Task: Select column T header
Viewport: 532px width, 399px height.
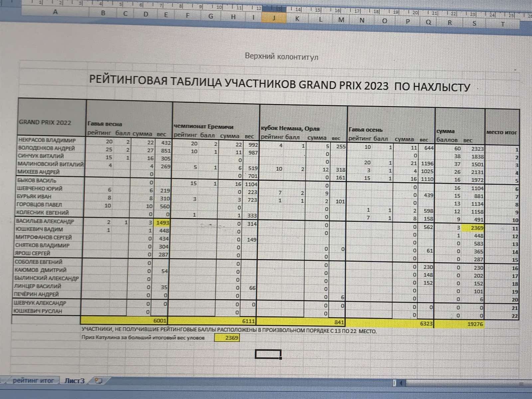Action: (x=502, y=24)
